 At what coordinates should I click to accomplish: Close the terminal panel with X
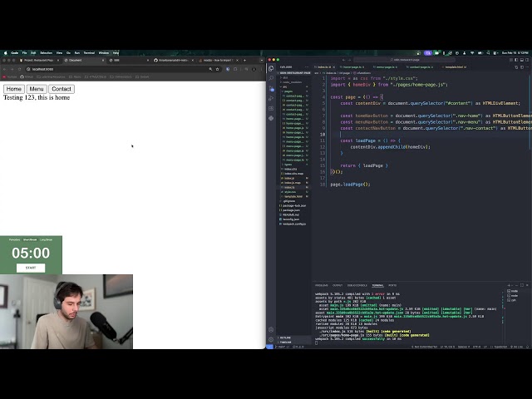coord(527,285)
